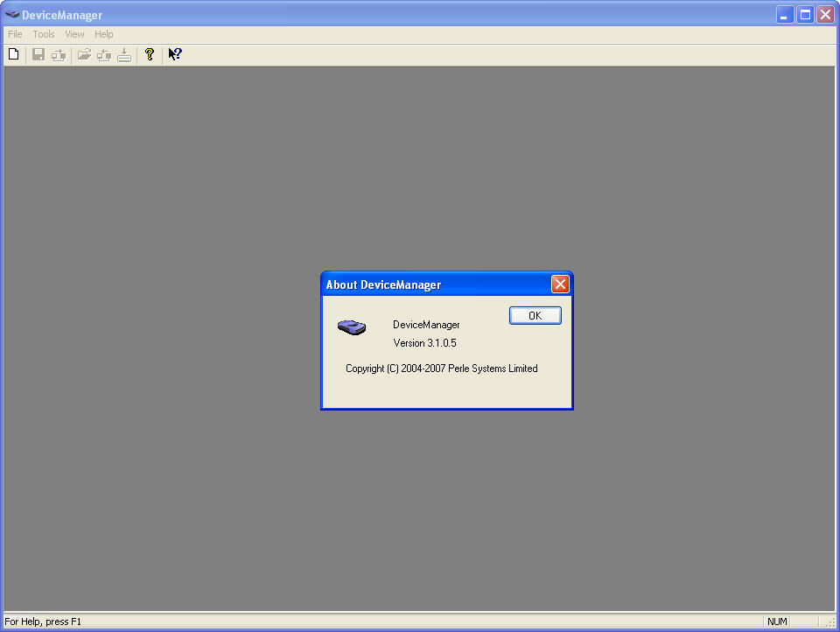Click the yellow question mark Help icon
Viewport: 840px width, 632px height.
pos(150,54)
